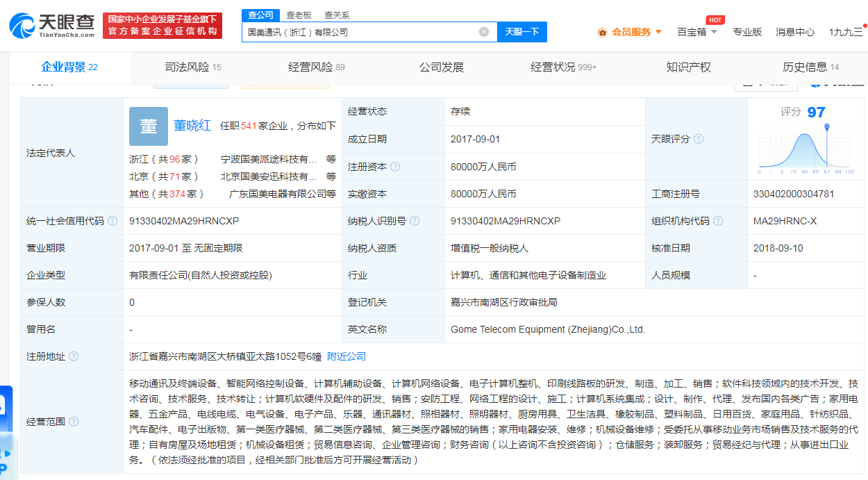Click the help icon next to 注册地址
This screenshot has width=868, height=480.
pos(74,356)
